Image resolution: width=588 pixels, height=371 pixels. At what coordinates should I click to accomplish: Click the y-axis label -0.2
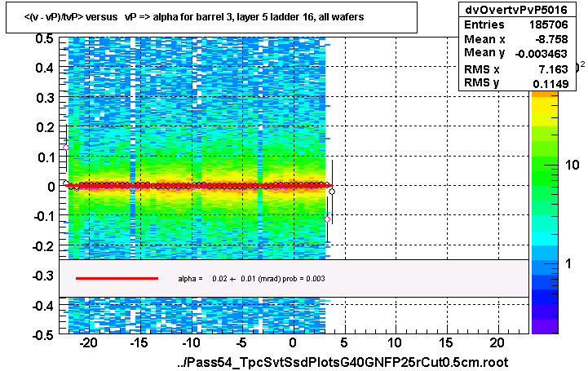click(43, 246)
